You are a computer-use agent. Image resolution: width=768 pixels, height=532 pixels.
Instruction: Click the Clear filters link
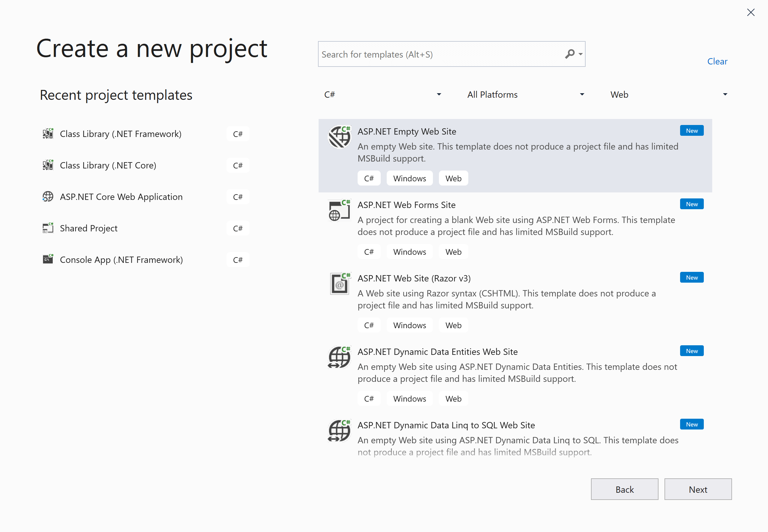coord(717,61)
